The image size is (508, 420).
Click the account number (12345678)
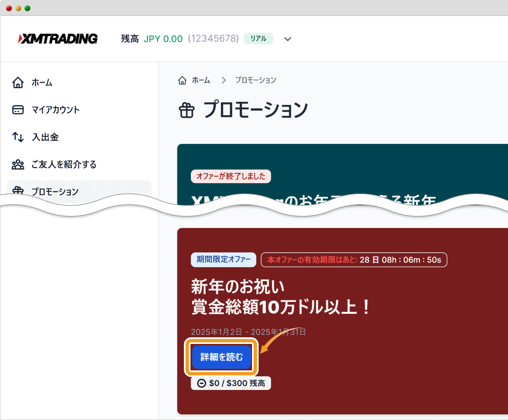[213, 39]
